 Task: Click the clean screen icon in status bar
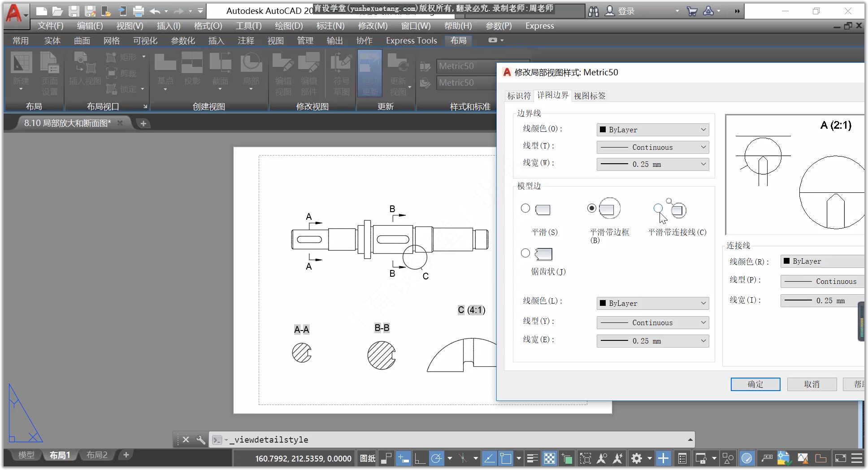pyautogui.click(x=840, y=458)
